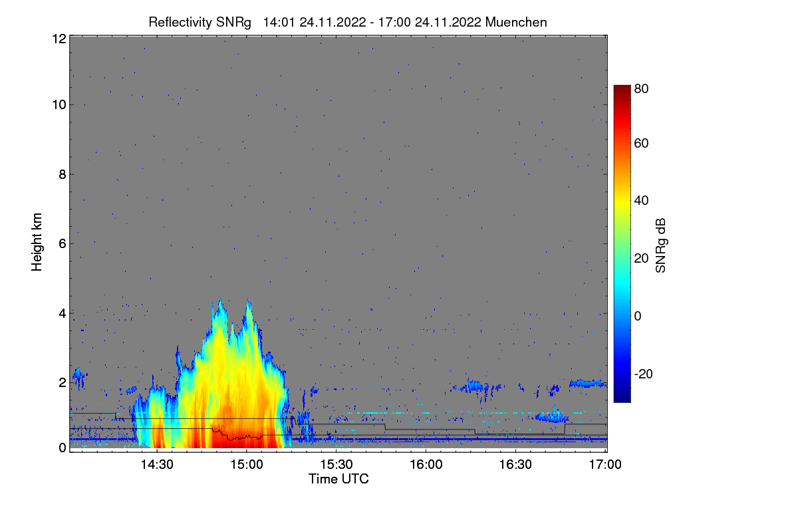Click the chart title 'Reflectivity SNRg'

199,22
